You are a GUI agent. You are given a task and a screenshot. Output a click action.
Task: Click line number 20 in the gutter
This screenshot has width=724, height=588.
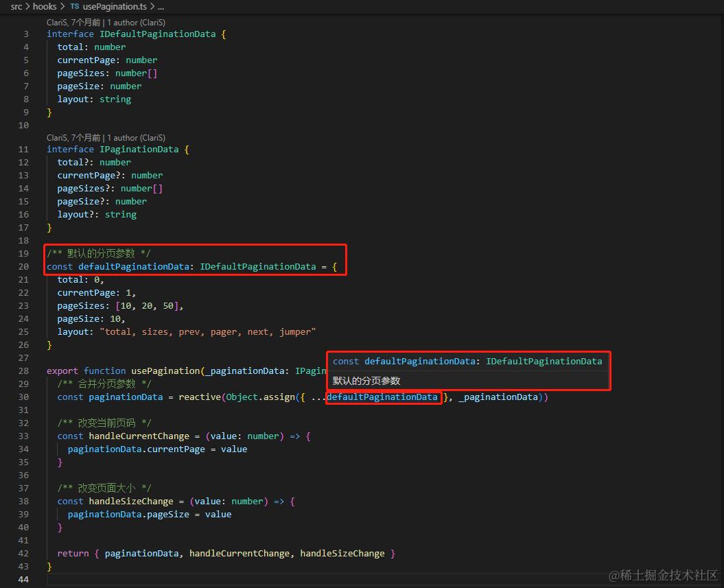(23, 266)
